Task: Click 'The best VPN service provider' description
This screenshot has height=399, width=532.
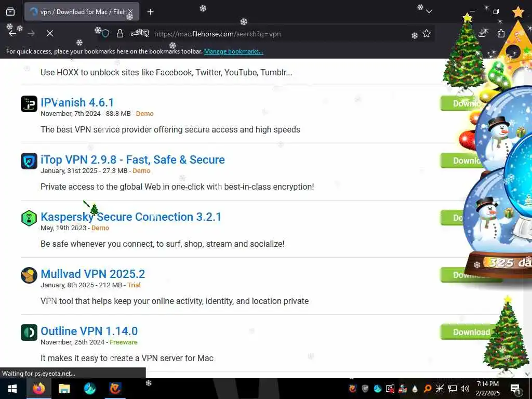Action: click(x=170, y=129)
